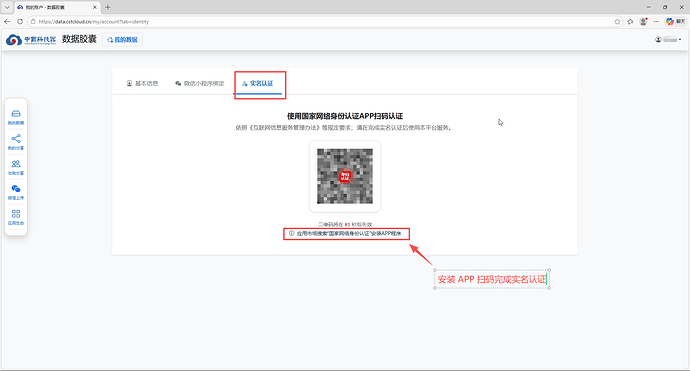Go back with the browser back arrow
690x371 pixels.
pyautogui.click(x=7, y=22)
